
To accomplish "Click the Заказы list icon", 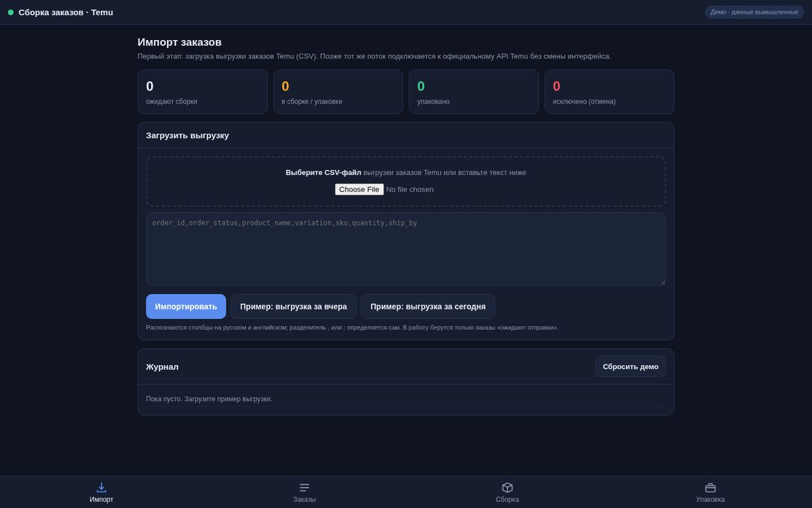I will click(304, 488).
